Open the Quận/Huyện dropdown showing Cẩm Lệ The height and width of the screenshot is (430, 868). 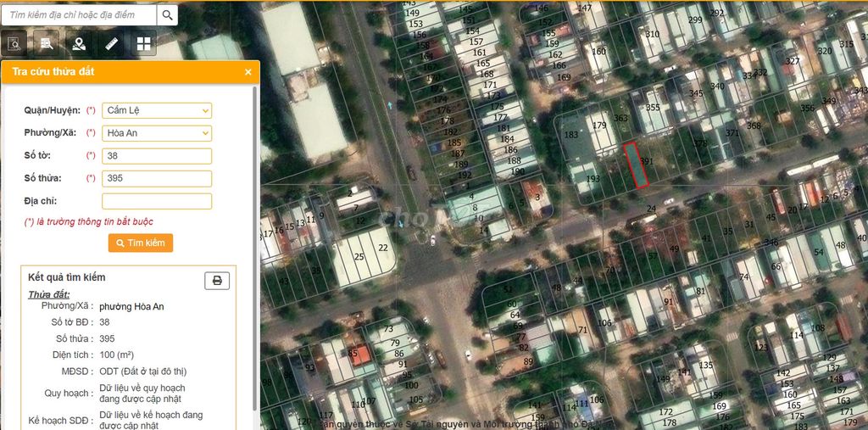point(157,110)
